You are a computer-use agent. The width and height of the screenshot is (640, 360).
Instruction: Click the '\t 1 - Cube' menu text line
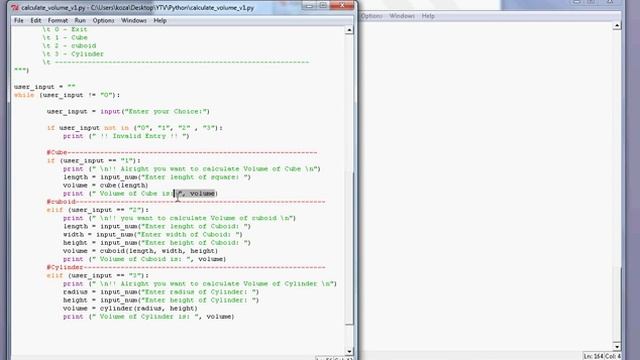tap(65, 38)
